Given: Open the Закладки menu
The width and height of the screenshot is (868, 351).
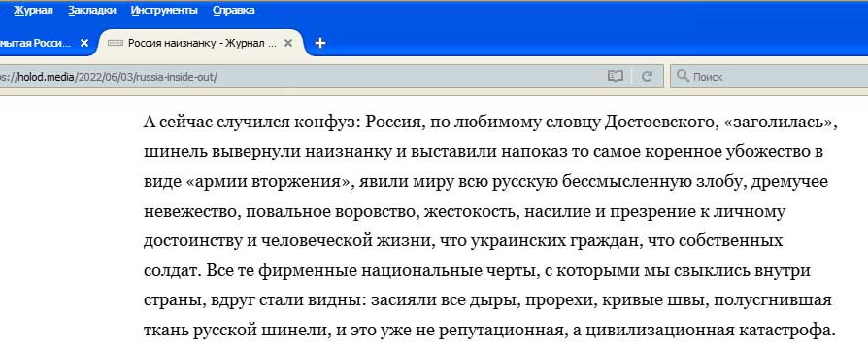Looking at the screenshot, I should pos(92,10).
